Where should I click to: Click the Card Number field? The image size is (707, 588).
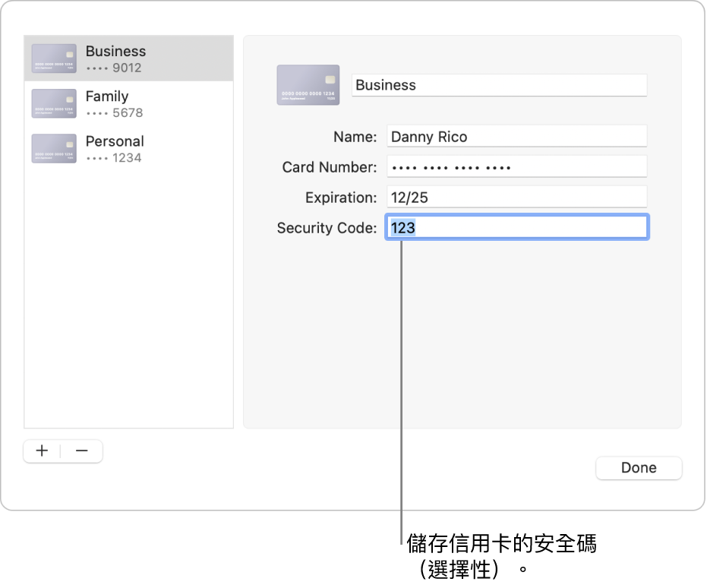coord(516,166)
